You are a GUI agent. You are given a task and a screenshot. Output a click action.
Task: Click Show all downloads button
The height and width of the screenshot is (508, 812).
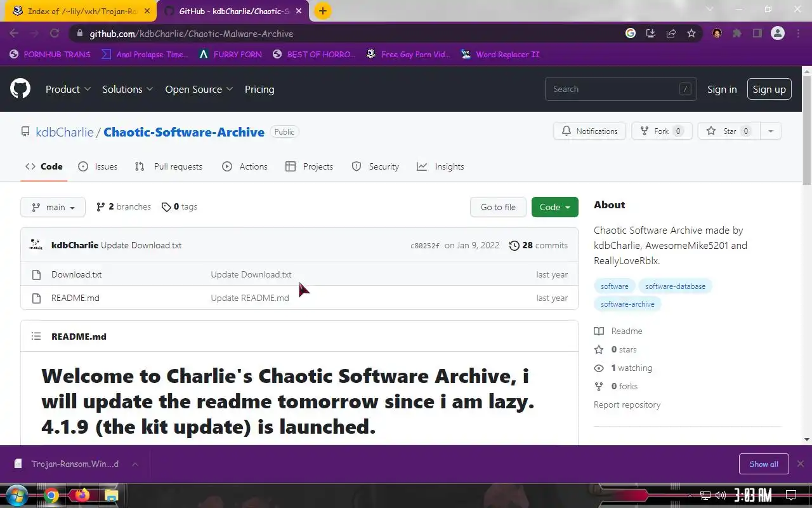coord(764,464)
